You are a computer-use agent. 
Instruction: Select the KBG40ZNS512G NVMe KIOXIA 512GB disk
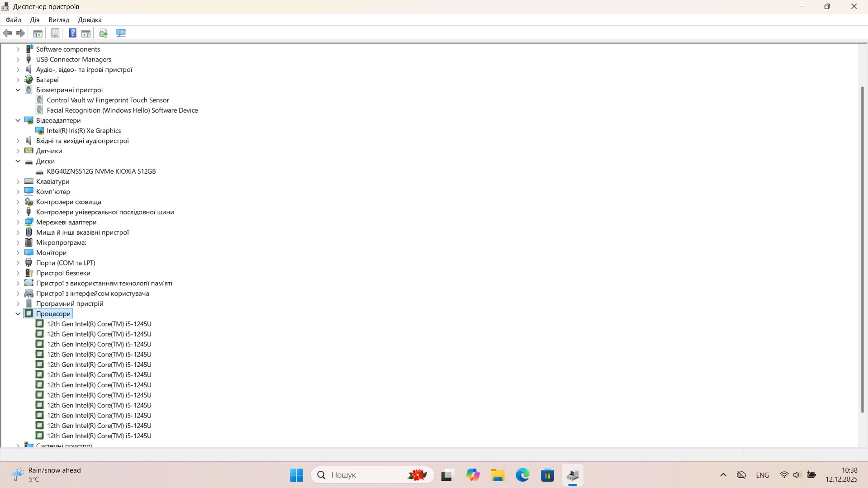click(x=101, y=171)
